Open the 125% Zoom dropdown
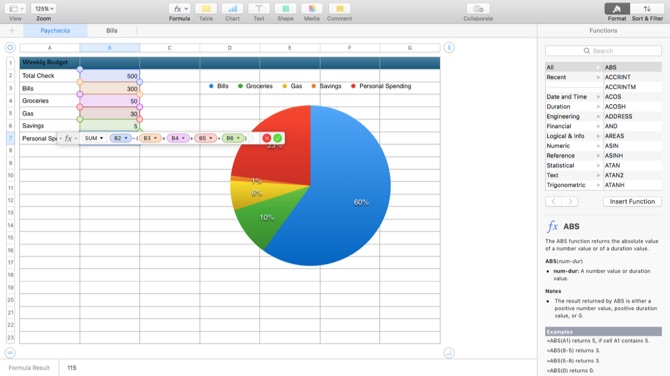 click(44, 9)
